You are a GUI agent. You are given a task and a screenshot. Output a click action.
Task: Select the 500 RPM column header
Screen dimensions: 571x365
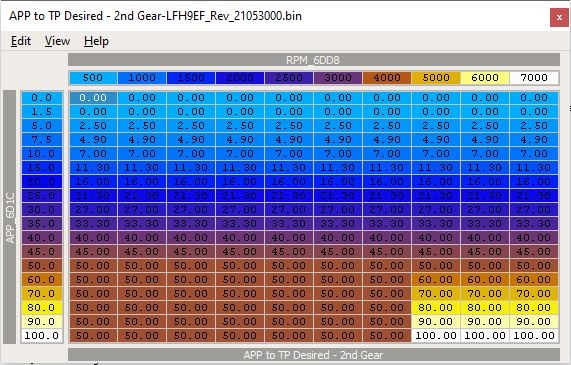point(93,78)
